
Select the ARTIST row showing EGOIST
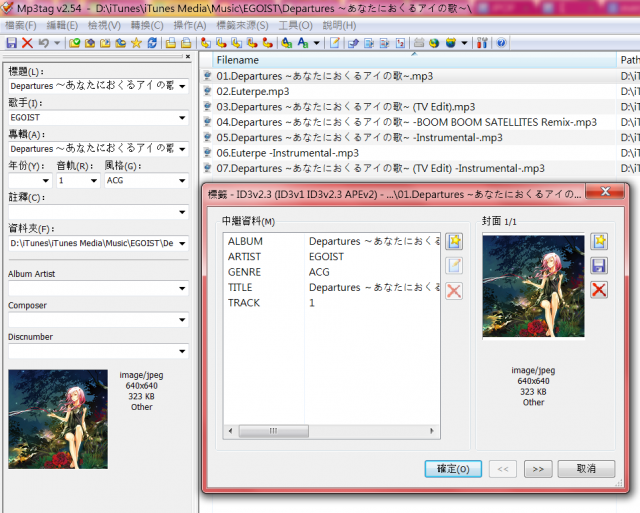click(x=332, y=257)
